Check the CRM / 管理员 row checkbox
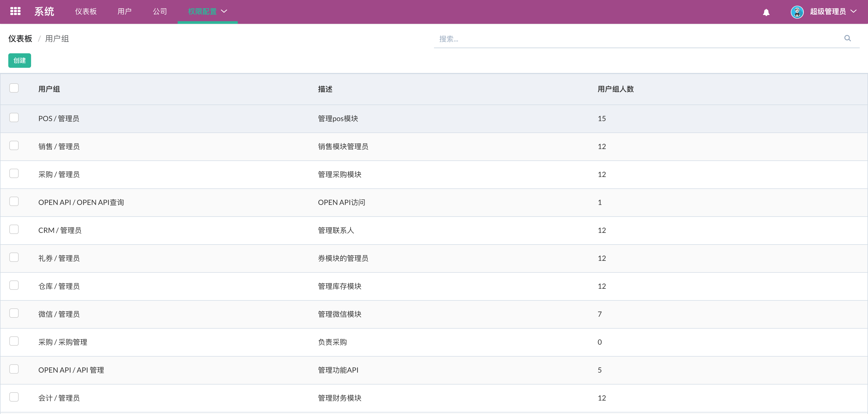This screenshot has width=868, height=414. [14, 230]
